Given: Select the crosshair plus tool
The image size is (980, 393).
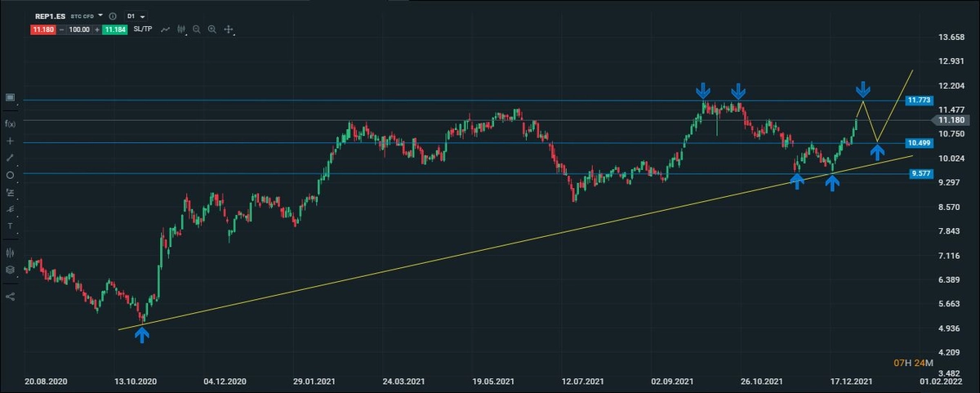Looking at the screenshot, I should point(10,141).
